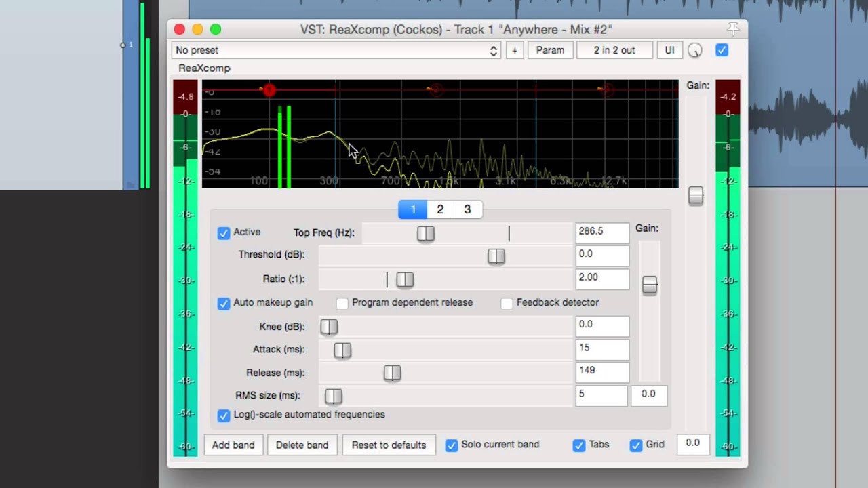Click Reset to defaults
868x488 pixels.
pyautogui.click(x=389, y=445)
